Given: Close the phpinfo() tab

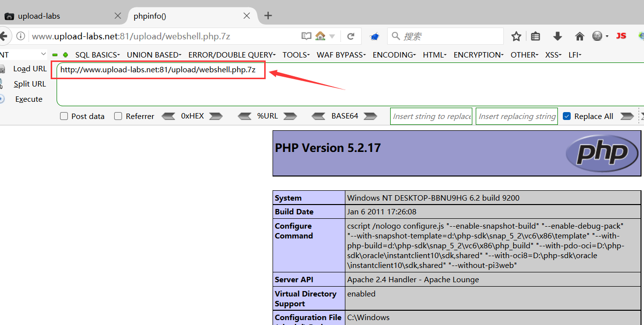Looking at the screenshot, I should [247, 16].
